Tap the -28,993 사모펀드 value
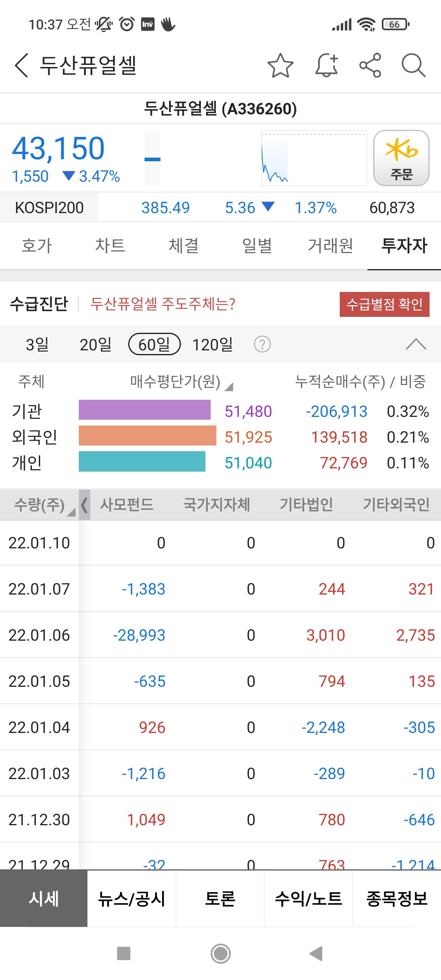The height and width of the screenshot is (980, 441). 139,635
